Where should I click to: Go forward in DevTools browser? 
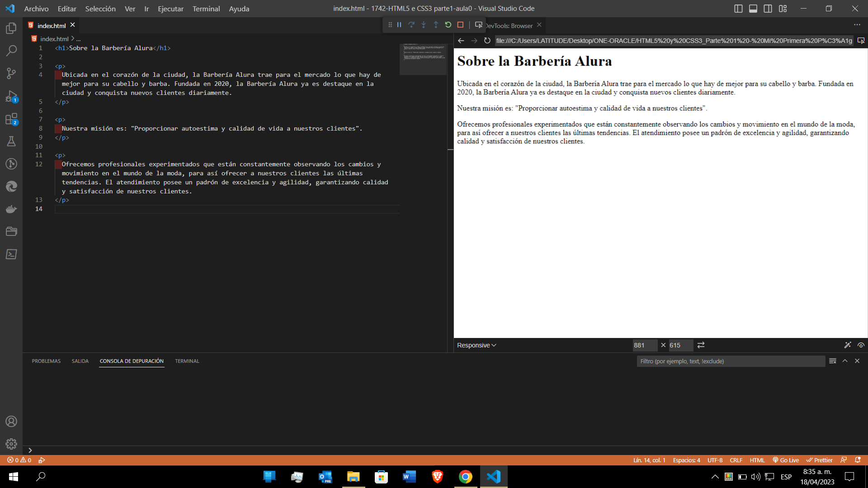(474, 41)
